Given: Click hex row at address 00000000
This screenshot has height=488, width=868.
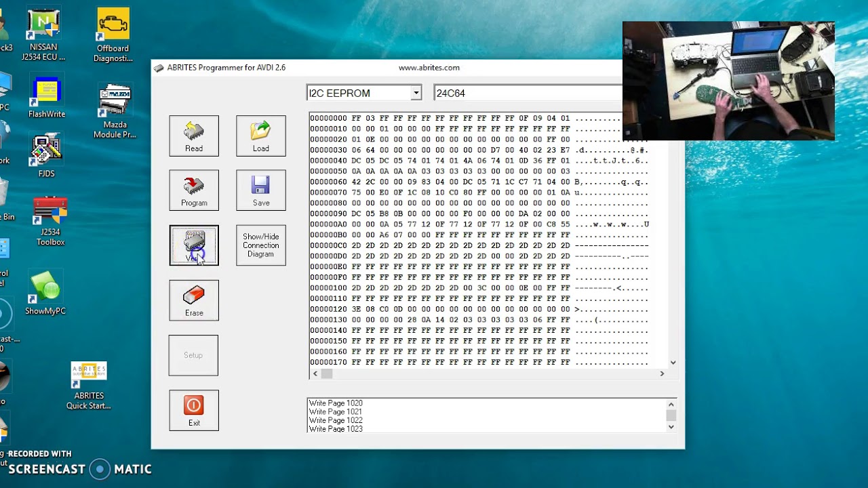Looking at the screenshot, I should (479, 118).
